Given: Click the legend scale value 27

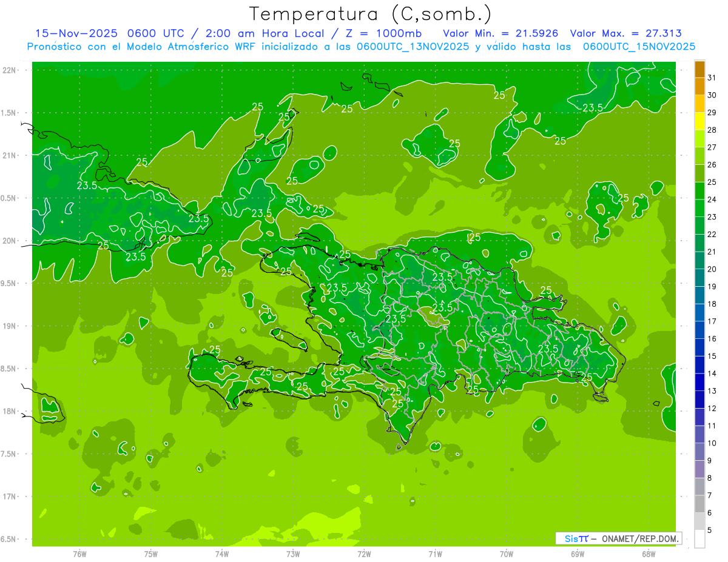Looking at the screenshot, I should point(712,147).
